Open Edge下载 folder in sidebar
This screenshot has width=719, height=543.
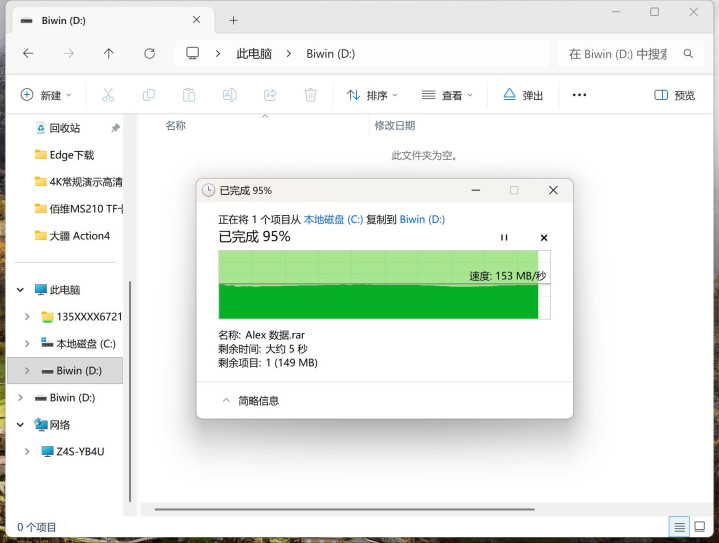point(72,155)
